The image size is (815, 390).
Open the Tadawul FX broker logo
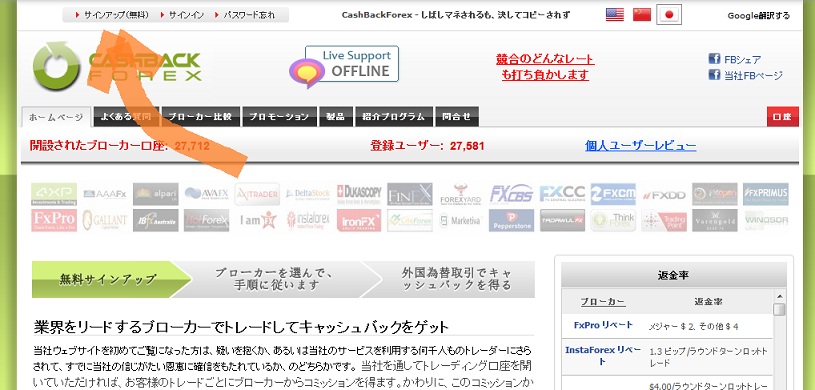tap(562, 220)
